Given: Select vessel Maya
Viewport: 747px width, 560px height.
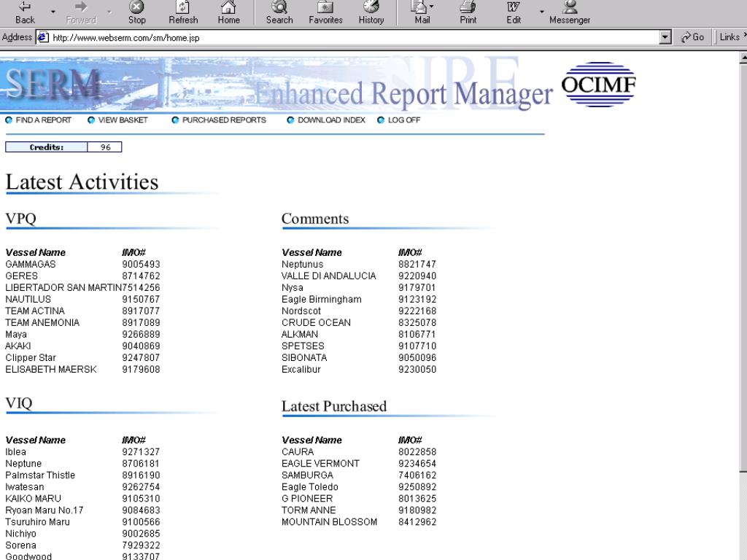Looking at the screenshot, I should [x=16, y=334].
